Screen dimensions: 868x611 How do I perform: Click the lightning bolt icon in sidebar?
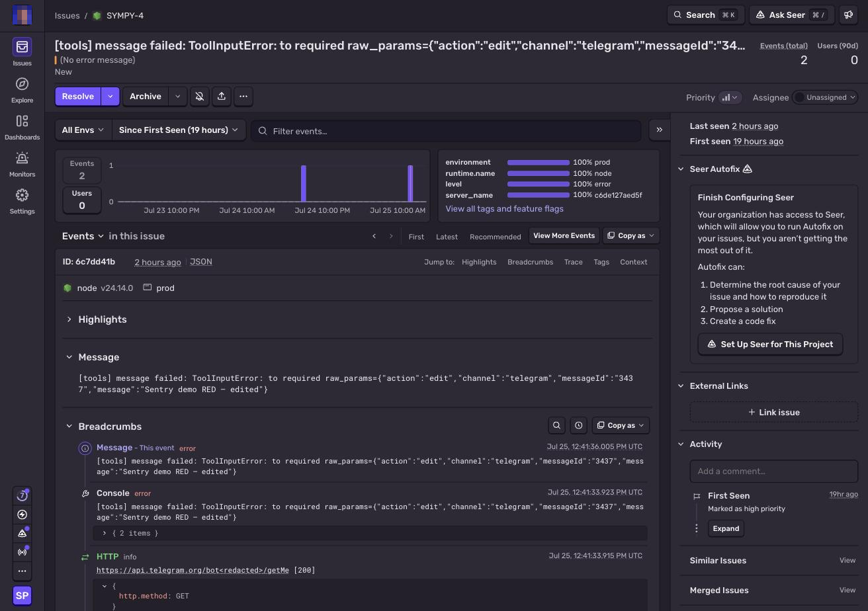tap(22, 514)
